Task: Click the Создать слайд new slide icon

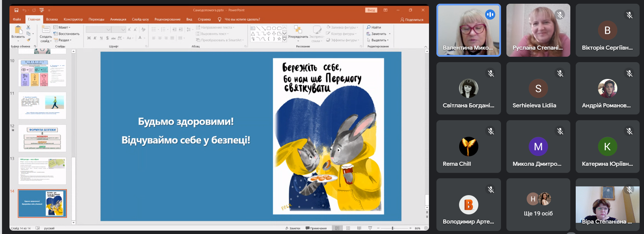Action: pos(46,30)
